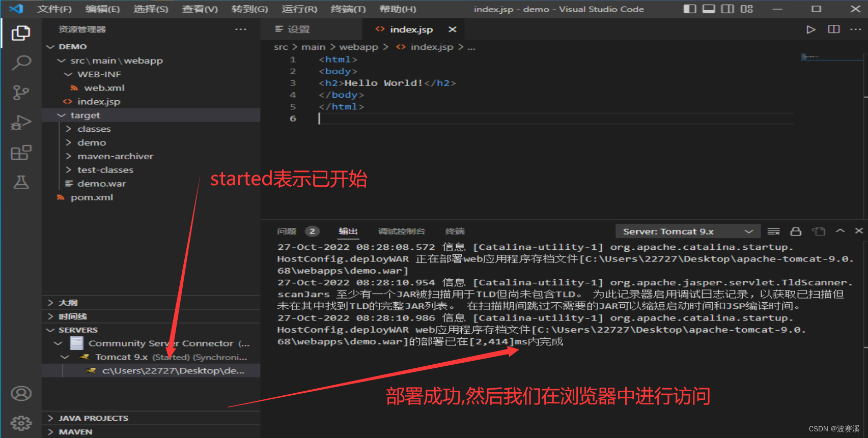Open editor more actions ellipsis
Image resolution: width=868 pixels, height=438 pixels.
click(x=856, y=30)
